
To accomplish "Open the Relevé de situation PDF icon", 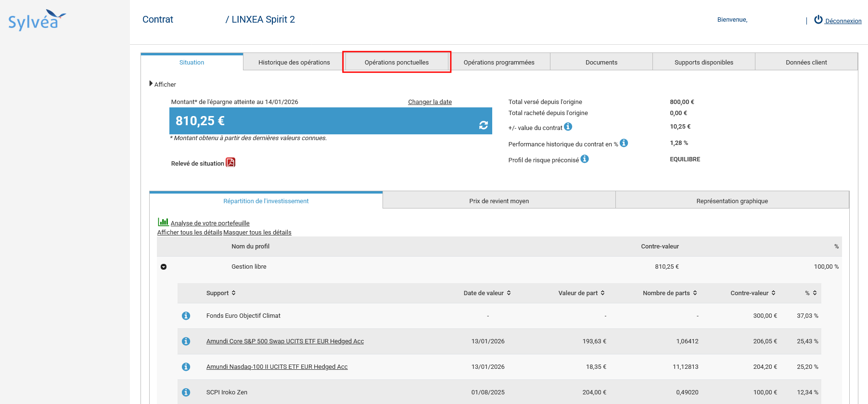I will click(x=230, y=163).
